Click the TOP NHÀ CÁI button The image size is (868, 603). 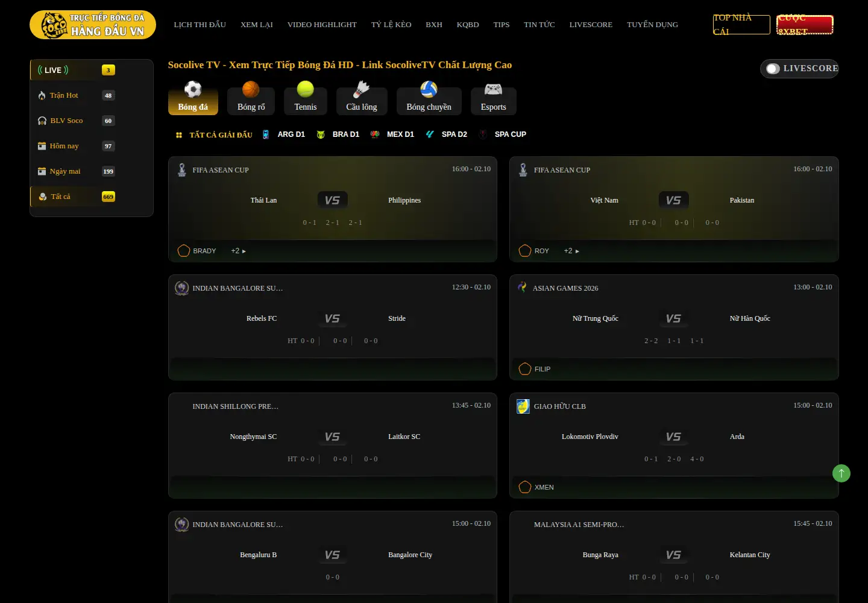click(741, 25)
